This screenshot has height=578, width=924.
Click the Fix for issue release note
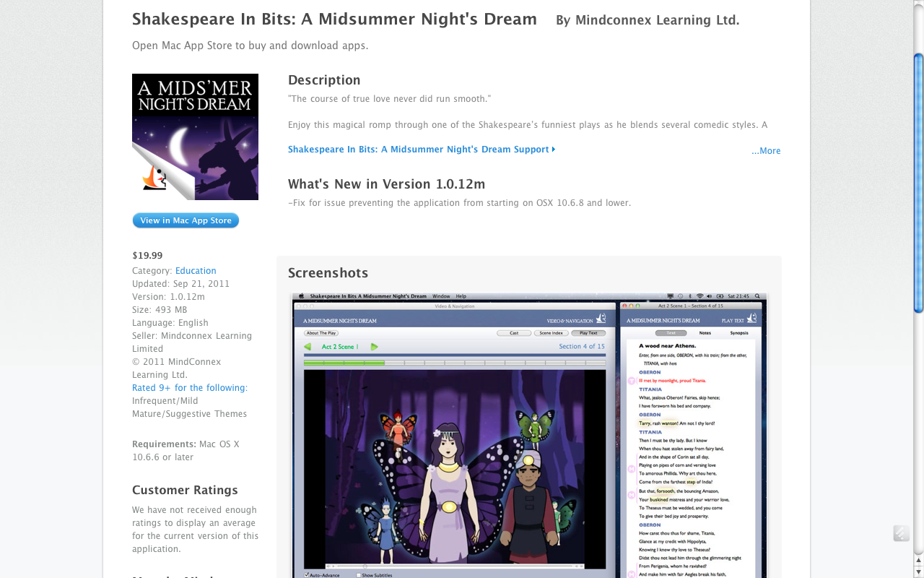coord(459,203)
